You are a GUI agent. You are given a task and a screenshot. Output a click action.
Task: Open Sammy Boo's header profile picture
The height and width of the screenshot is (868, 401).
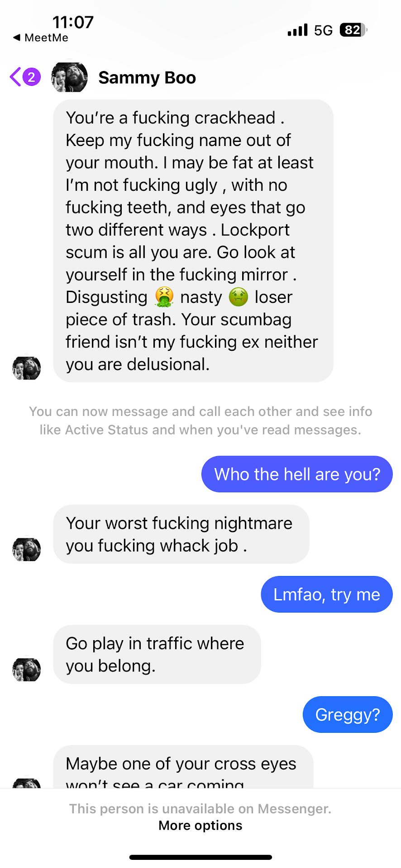point(69,77)
